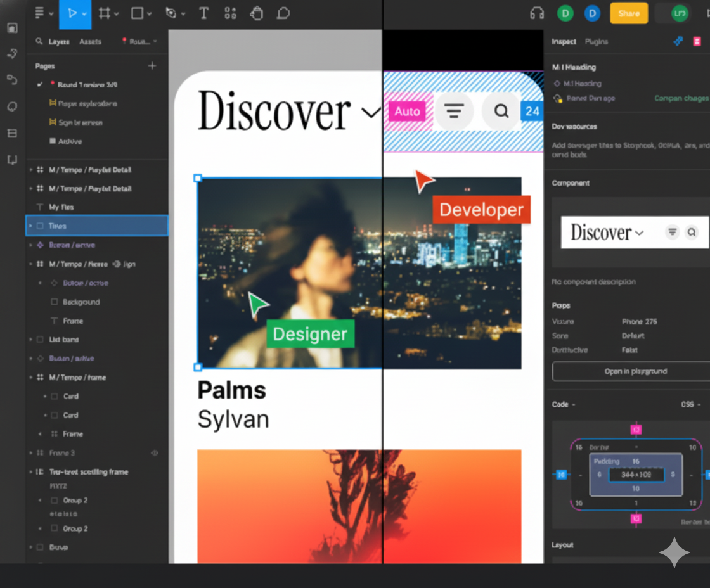Select the Frame tool
The height and width of the screenshot is (588, 710).
[x=105, y=13]
